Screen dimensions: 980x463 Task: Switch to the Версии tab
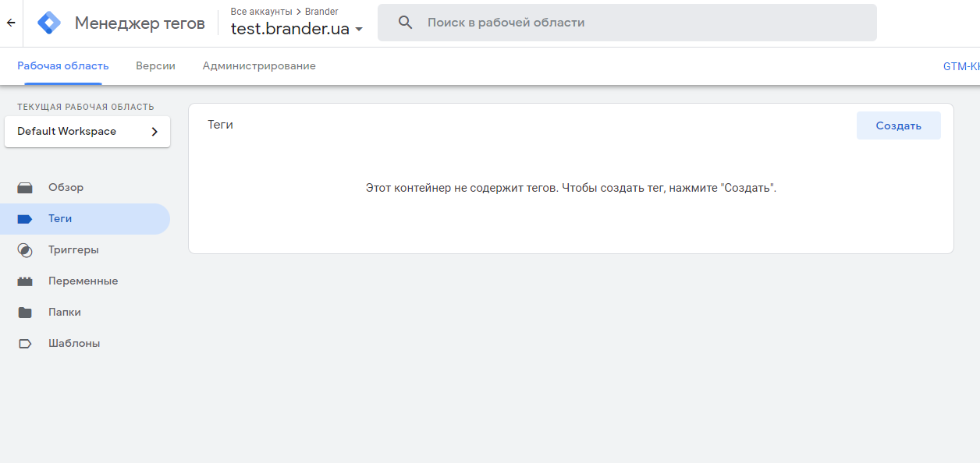coord(155,66)
